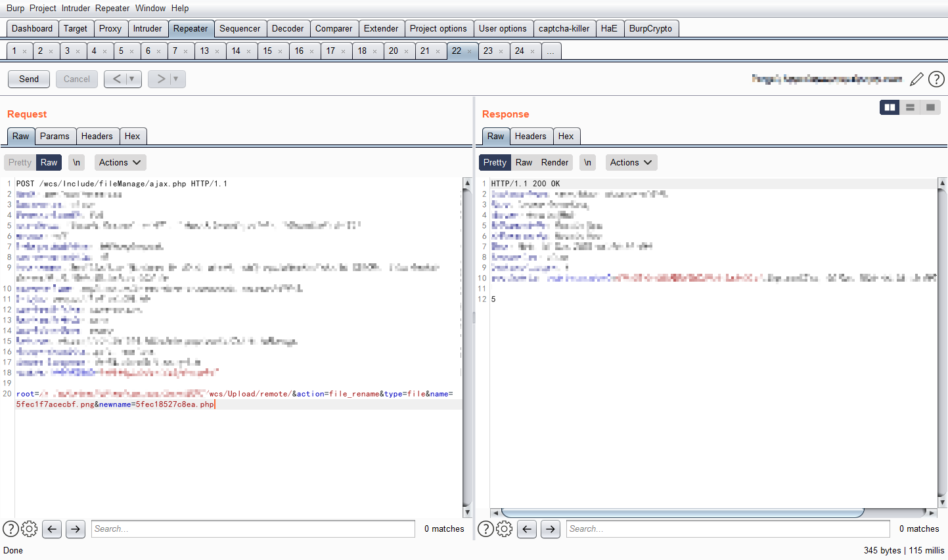Open the Project options tab
Viewport: 948px width, 560px height.
tap(438, 28)
